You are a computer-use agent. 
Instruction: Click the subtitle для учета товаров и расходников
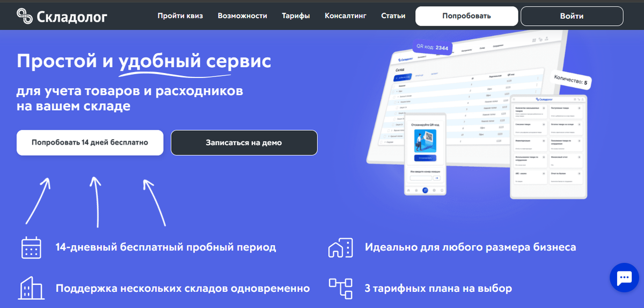pyautogui.click(x=130, y=90)
